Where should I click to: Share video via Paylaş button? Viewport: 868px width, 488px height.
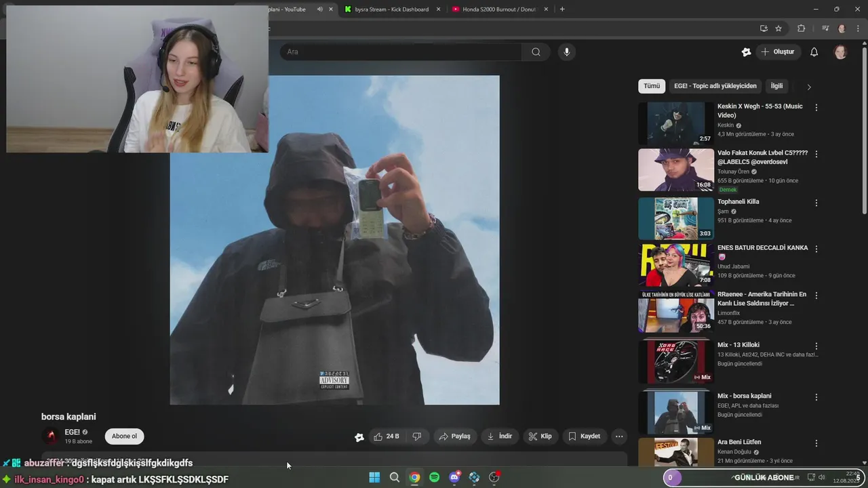coord(454,436)
